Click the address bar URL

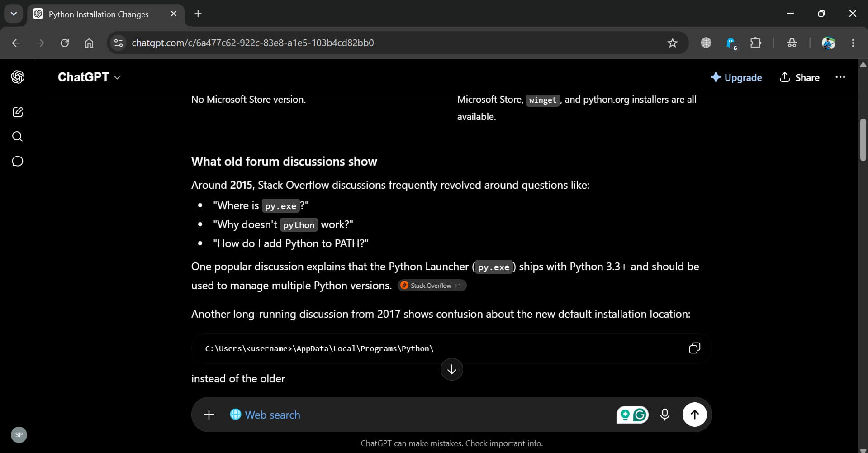[x=252, y=43]
